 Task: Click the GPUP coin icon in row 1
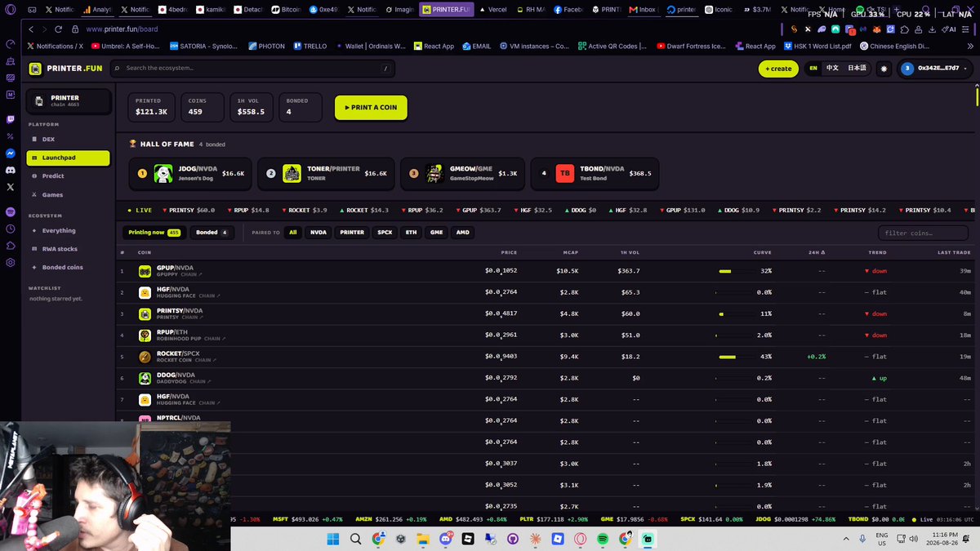click(145, 271)
